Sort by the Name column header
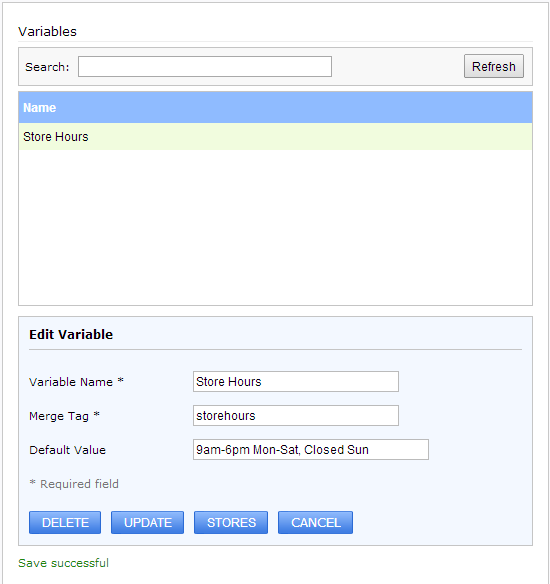This screenshot has width=550, height=584. (x=39, y=108)
